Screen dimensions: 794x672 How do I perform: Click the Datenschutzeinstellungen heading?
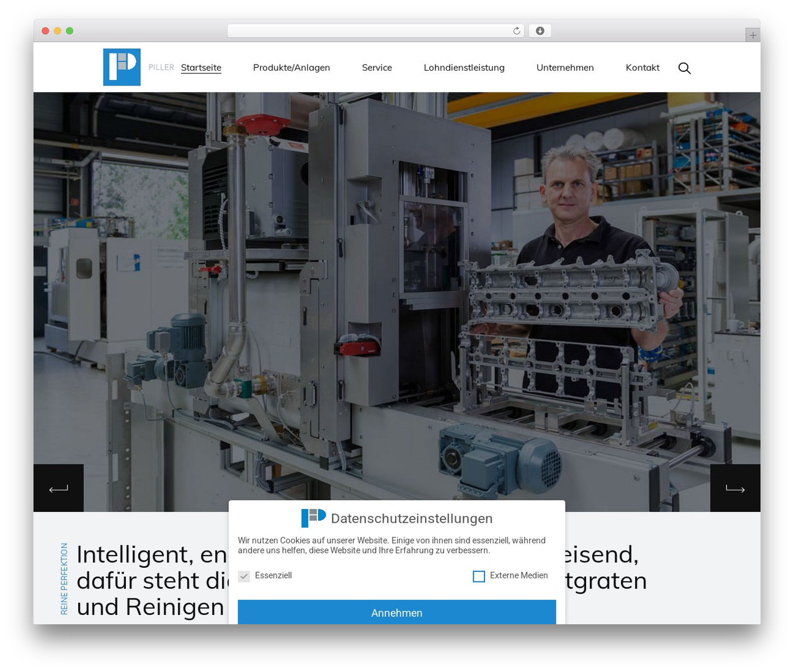[412, 519]
